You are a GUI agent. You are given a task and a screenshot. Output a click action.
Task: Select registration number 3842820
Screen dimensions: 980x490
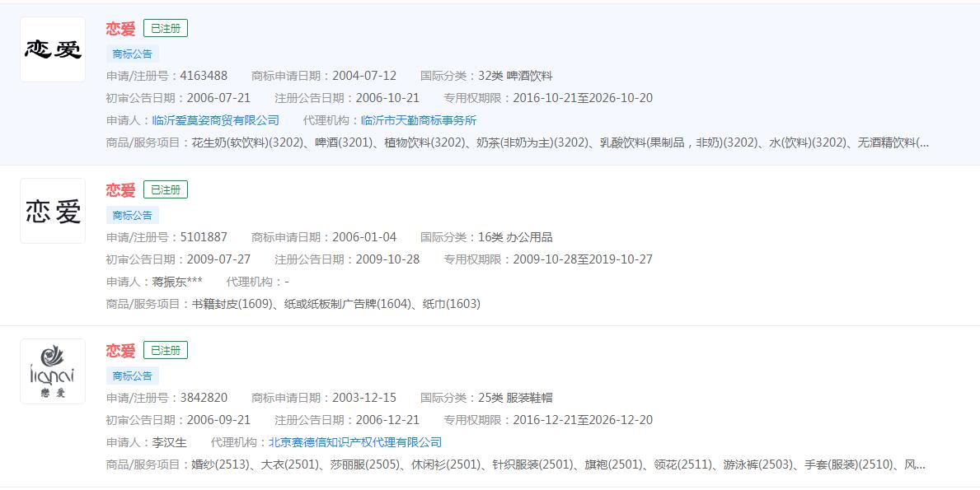point(204,398)
